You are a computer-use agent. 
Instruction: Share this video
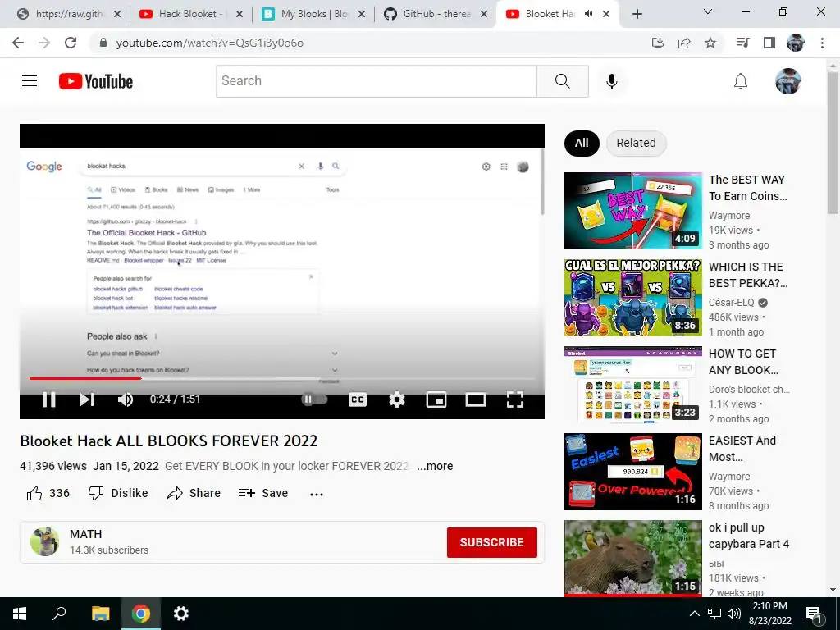tap(194, 493)
